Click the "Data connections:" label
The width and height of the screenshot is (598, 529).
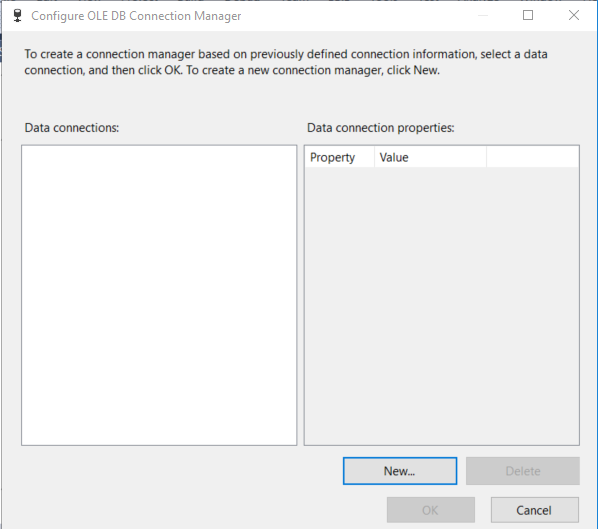[x=72, y=128]
